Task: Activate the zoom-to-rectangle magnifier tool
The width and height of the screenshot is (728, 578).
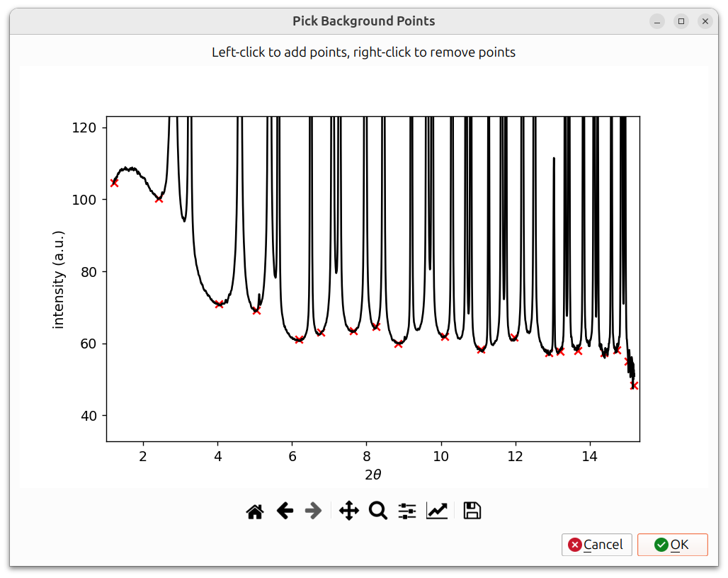Action: (x=378, y=511)
